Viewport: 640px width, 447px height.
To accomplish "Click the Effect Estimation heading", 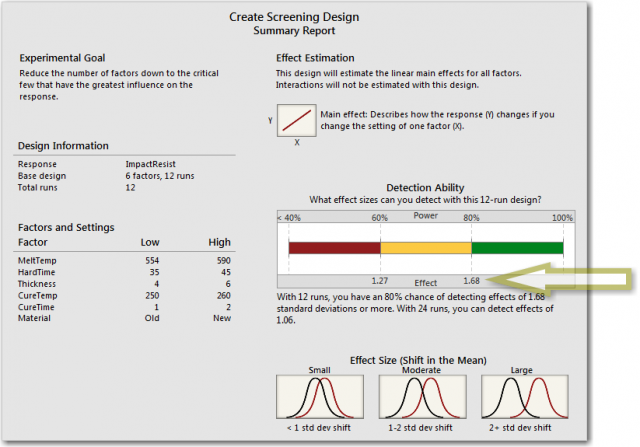I will 315,58.
